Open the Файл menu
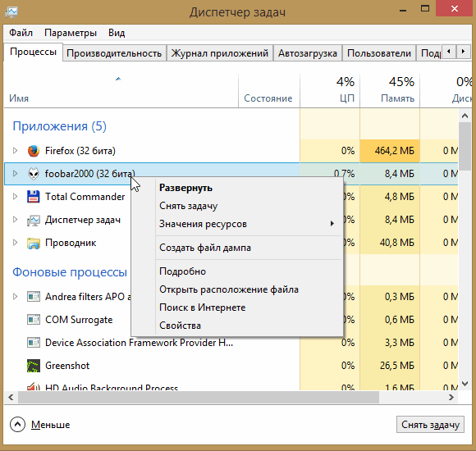The width and height of the screenshot is (476, 451). click(21, 33)
